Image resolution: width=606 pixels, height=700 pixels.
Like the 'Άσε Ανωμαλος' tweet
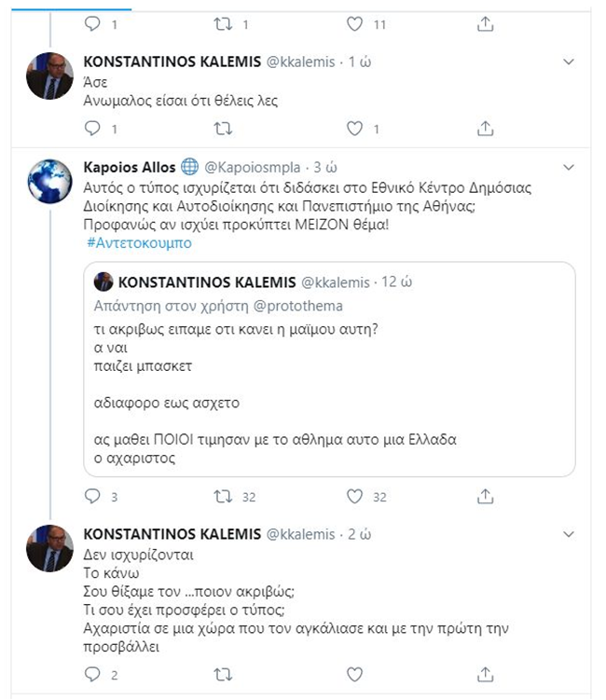(x=354, y=129)
